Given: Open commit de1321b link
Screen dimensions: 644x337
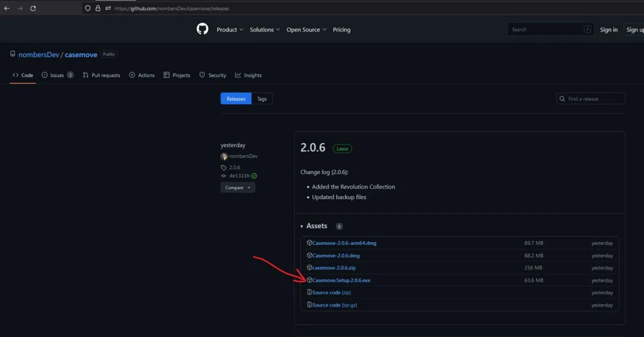Looking at the screenshot, I should pyautogui.click(x=239, y=176).
